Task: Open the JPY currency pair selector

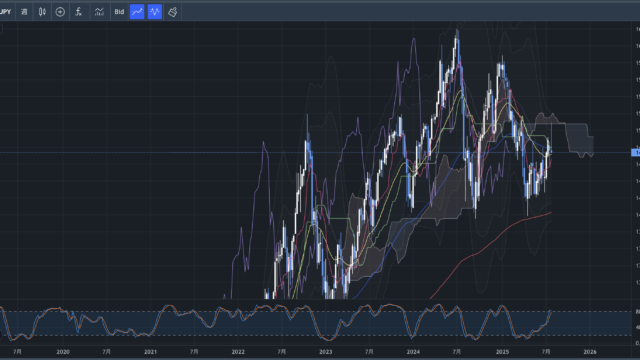Action: pyautogui.click(x=6, y=12)
